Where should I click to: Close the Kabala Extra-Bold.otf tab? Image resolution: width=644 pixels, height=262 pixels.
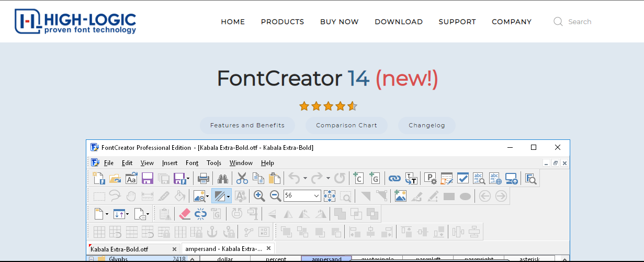pyautogui.click(x=174, y=249)
